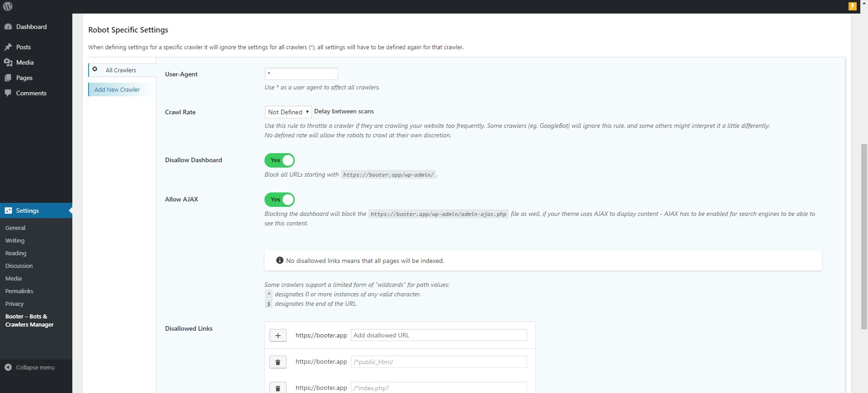Click the Crawl Rate label
The width and height of the screenshot is (868, 393).
(180, 112)
